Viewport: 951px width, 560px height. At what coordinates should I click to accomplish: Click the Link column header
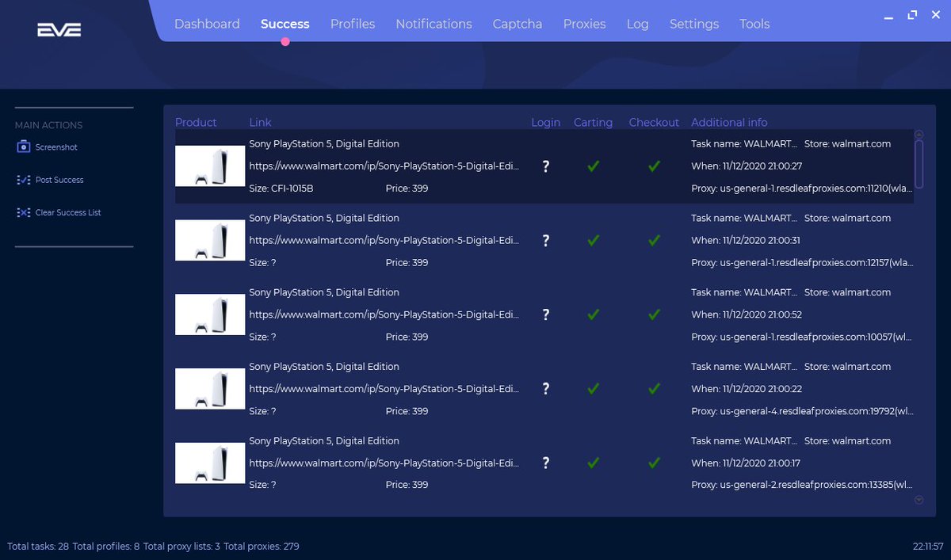tap(260, 122)
